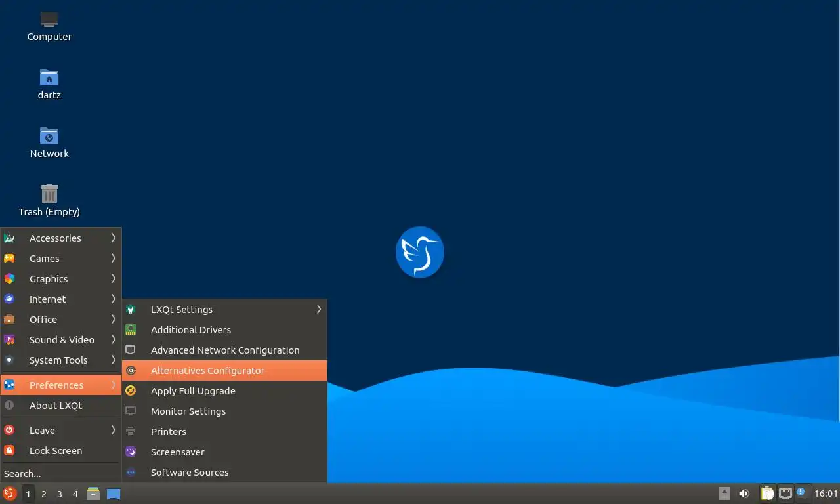Click the removable media eject tray icon
Image resolution: width=840 pixels, height=504 pixels.
(x=724, y=493)
